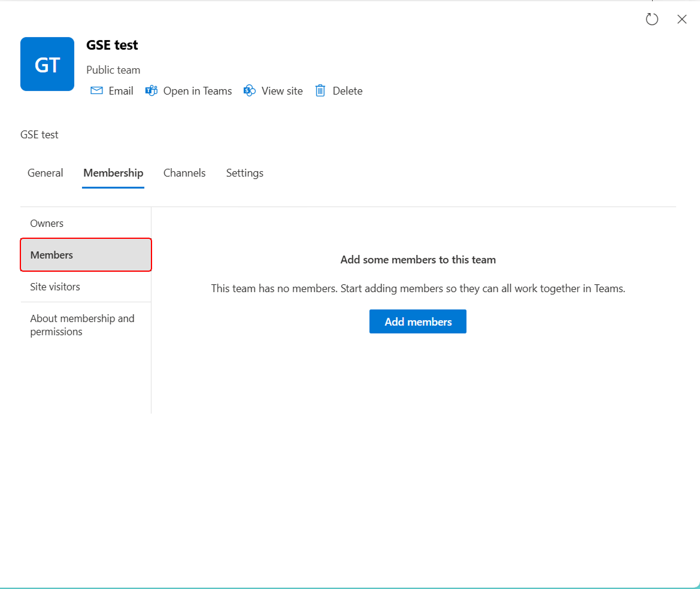Image resolution: width=700 pixels, height=589 pixels.
Task: Click the GT team avatar tile
Action: pyautogui.click(x=47, y=64)
